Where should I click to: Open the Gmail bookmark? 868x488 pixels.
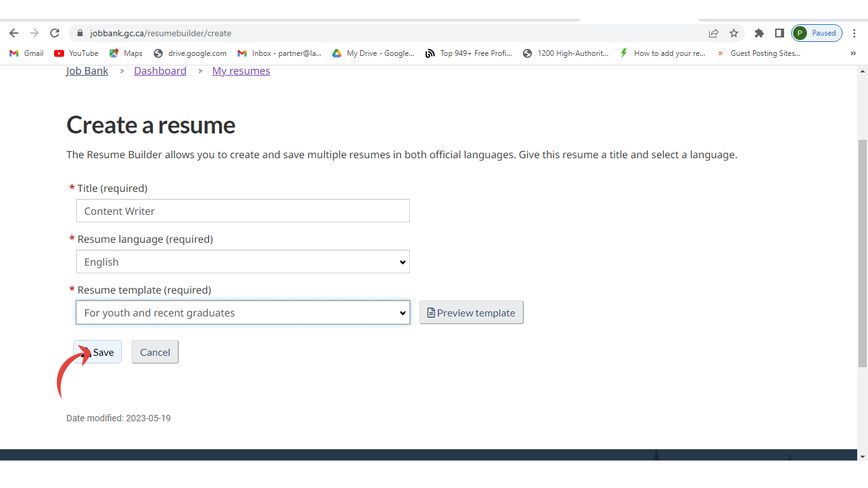(27, 53)
